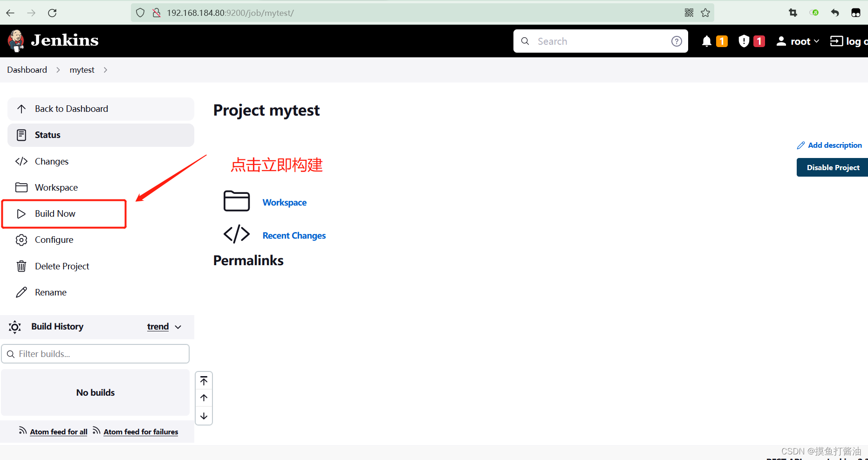Image resolution: width=868 pixels, height=460 pixels.
Task: Go back with the browser back arrow
Action: (10, 13)
